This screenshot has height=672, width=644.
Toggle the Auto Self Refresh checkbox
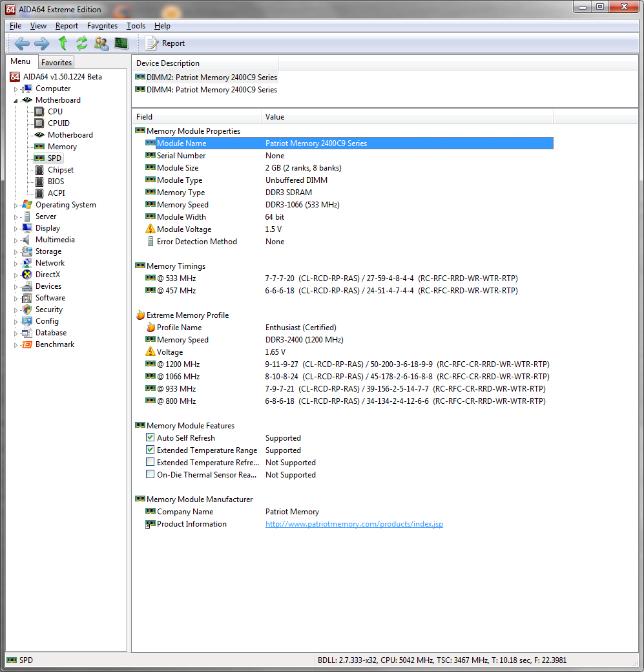pos(150,437)
